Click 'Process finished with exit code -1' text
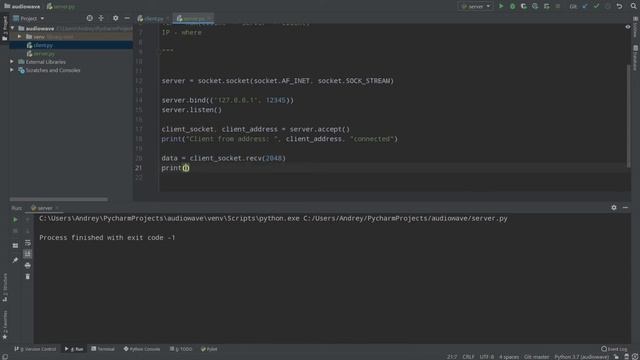Image resolution: width=640 pixels, height=360 pixels. click(x=107, y=238)
